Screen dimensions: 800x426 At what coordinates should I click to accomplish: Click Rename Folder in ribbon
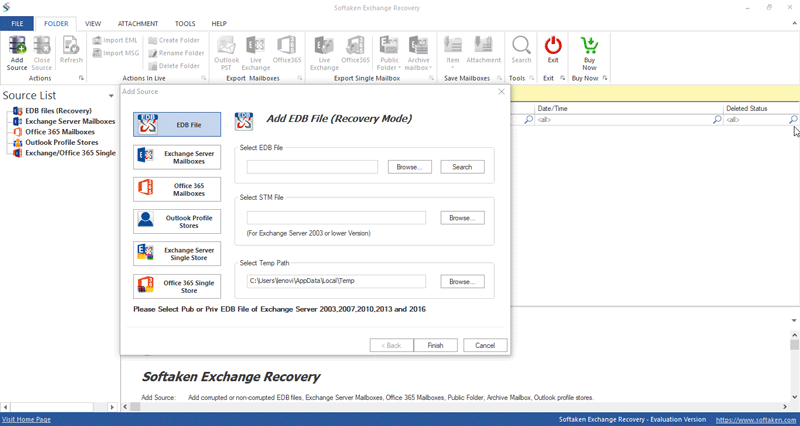click(x=176, y=53)
